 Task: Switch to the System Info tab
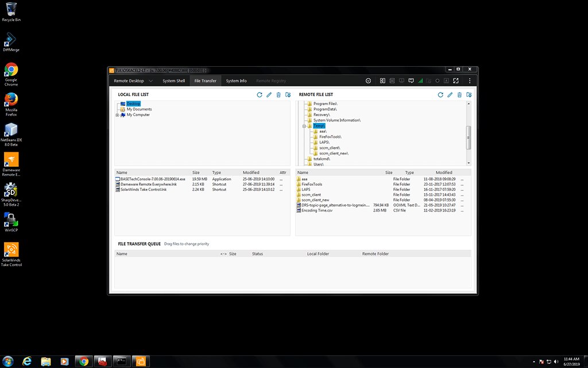pyautogui.click(x=236, y=80)
